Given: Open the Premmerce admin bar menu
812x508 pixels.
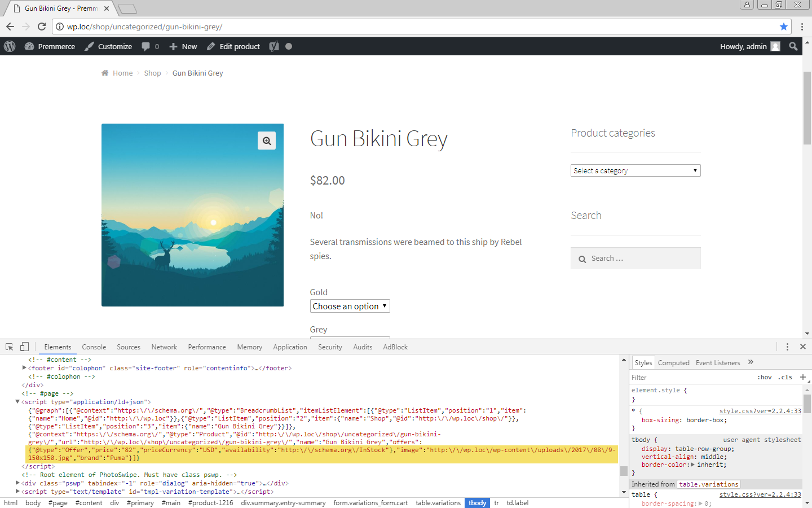Looking at the screenshot, I should click(x=50, y=46).
